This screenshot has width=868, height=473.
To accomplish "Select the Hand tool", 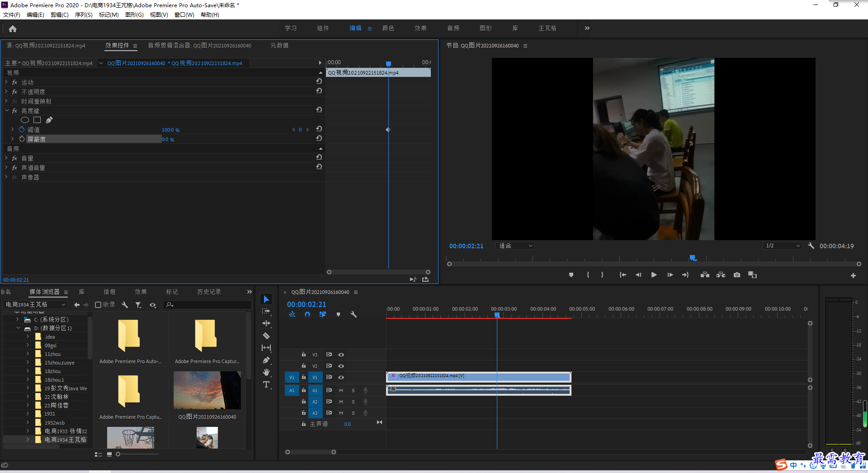I will click(x=266, y=372).
